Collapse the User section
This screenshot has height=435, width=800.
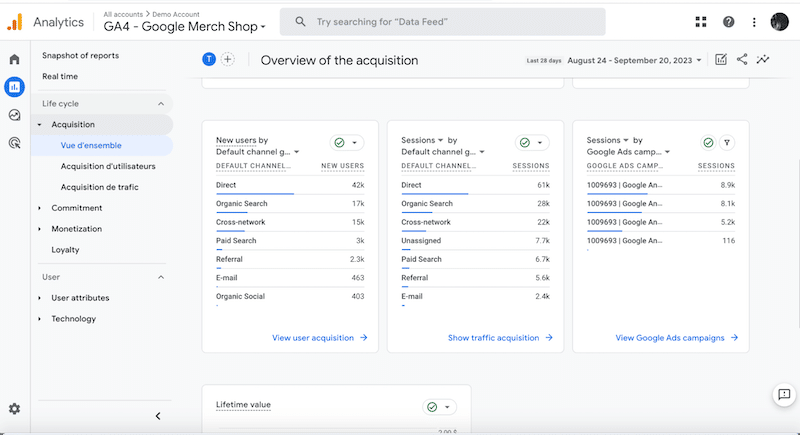pos(161,277)
